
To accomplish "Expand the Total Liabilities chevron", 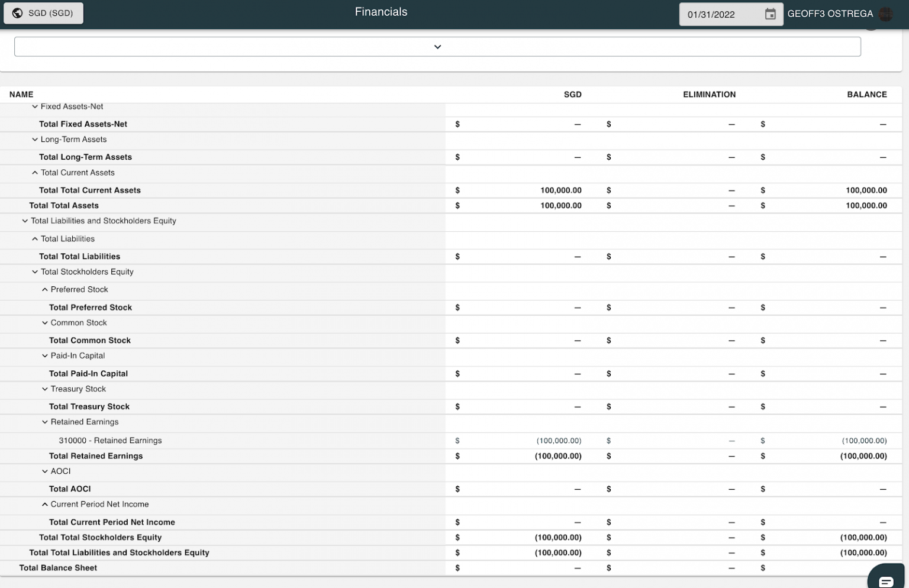I will pyautogui.click(x=35, y=239).
